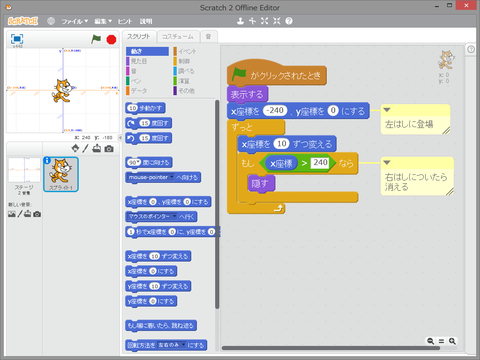
Task: Open sprite info via blue i badge
Action: coord(47,161)
